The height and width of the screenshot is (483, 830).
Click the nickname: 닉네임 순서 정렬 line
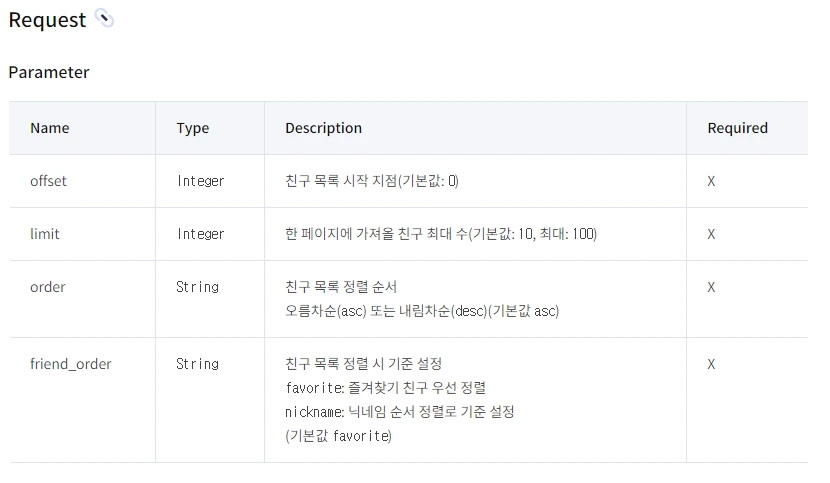pyautogui.click(x=399, y=412)
